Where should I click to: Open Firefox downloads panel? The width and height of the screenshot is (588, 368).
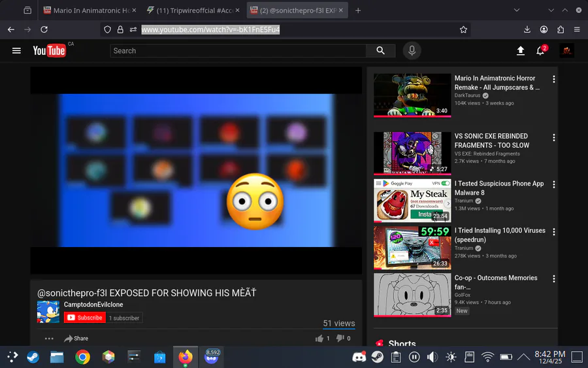coord(527,29)
